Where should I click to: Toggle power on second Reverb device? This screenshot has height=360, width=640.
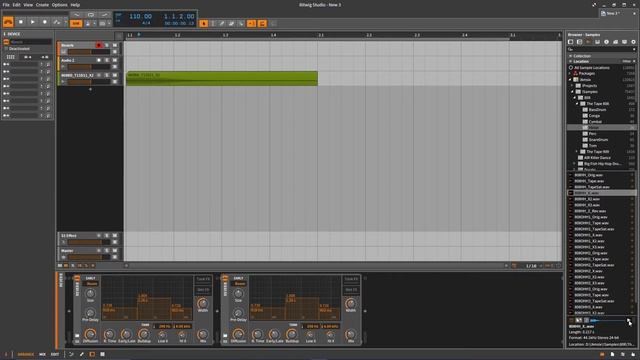pos(225,278)
